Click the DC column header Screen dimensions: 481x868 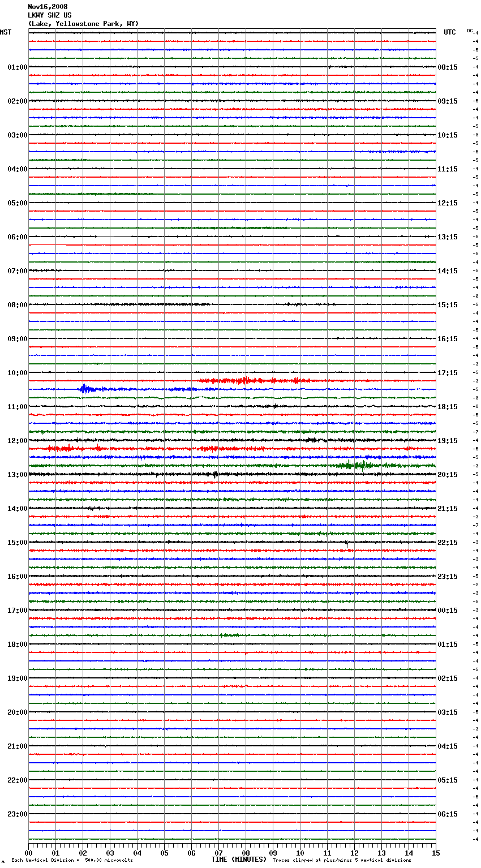pyautogui.click(x=470, y=31)
